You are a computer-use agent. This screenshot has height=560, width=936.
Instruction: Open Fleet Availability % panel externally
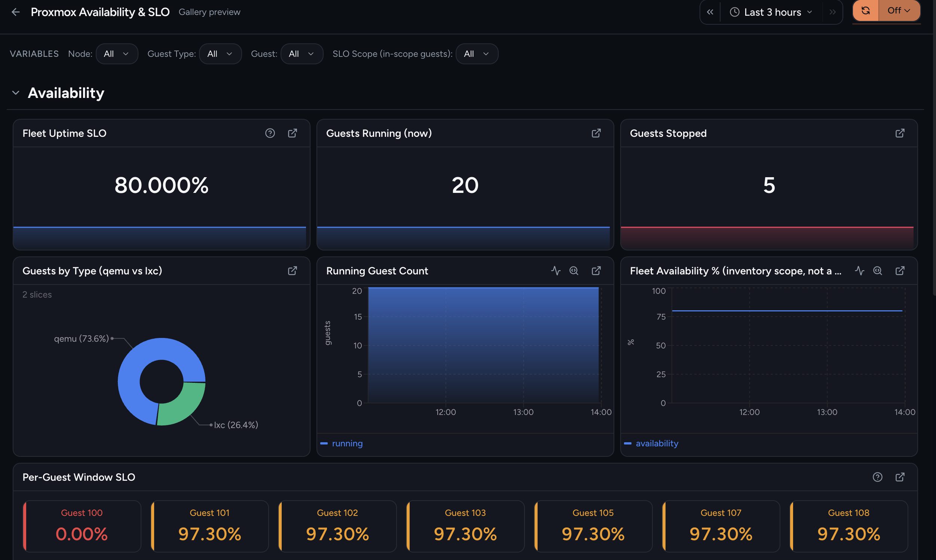click(x=900, y=271)
